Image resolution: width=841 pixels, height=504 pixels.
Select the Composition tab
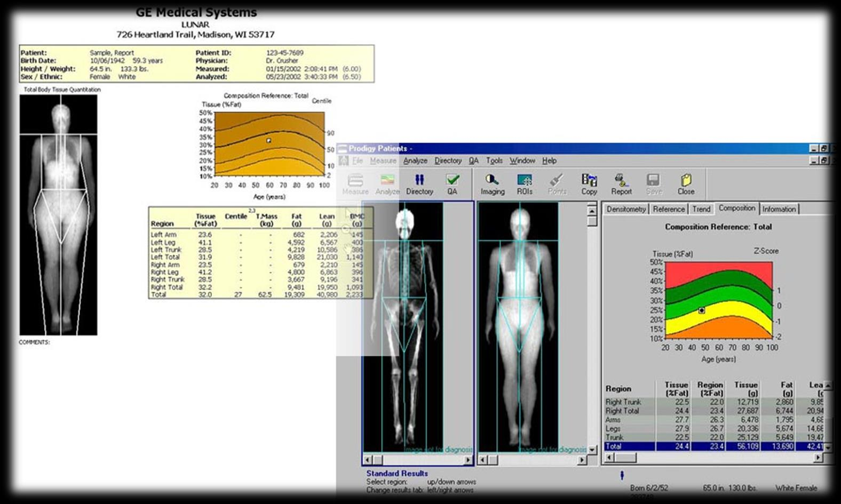click(737, 208)
